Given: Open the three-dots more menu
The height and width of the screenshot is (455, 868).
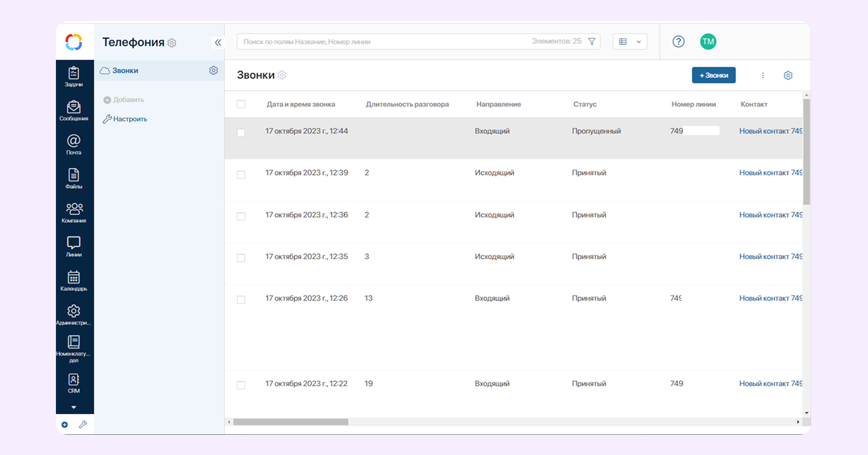Looking at the screenshot, I should click(x=763, y=75).
